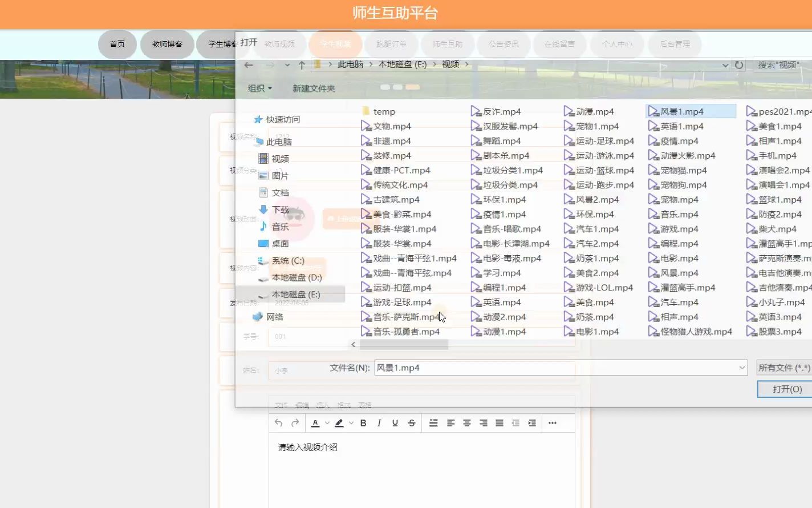Show more editor toolbar options

pyautogui.click(x=552, y=423)
